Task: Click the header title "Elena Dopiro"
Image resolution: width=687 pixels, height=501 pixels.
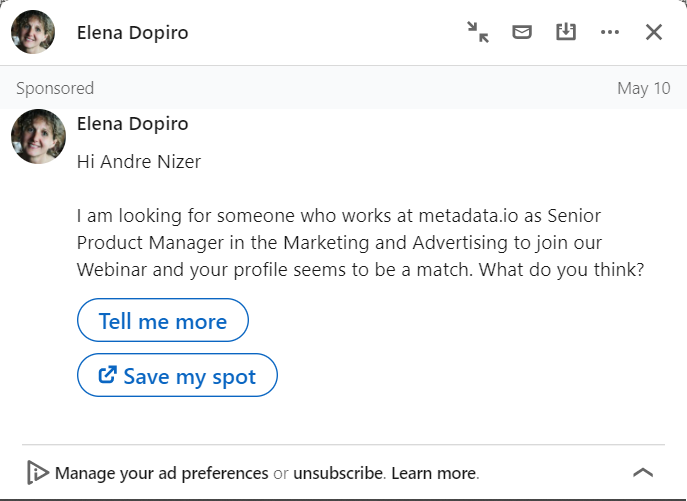Action: point(132,32)
